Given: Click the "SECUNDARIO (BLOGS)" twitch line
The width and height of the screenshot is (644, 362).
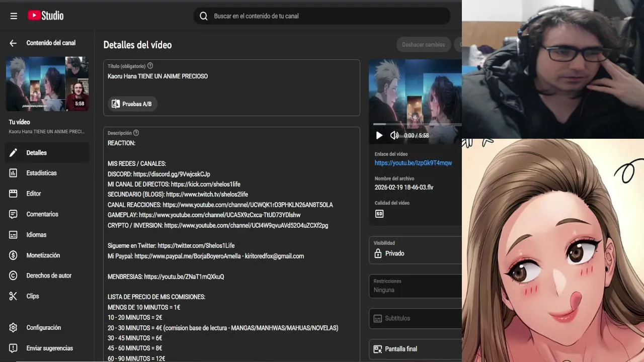Looking at the screenshot, I should pos(178,195).
